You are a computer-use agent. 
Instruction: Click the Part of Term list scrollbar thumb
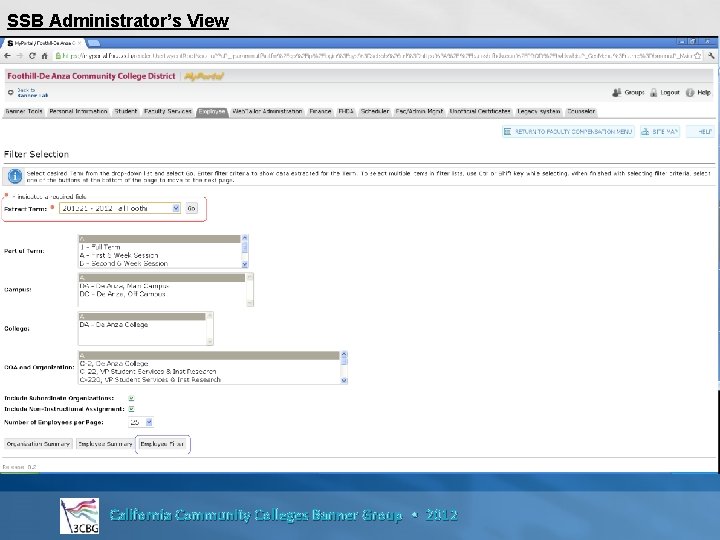(x=244, y=248)
